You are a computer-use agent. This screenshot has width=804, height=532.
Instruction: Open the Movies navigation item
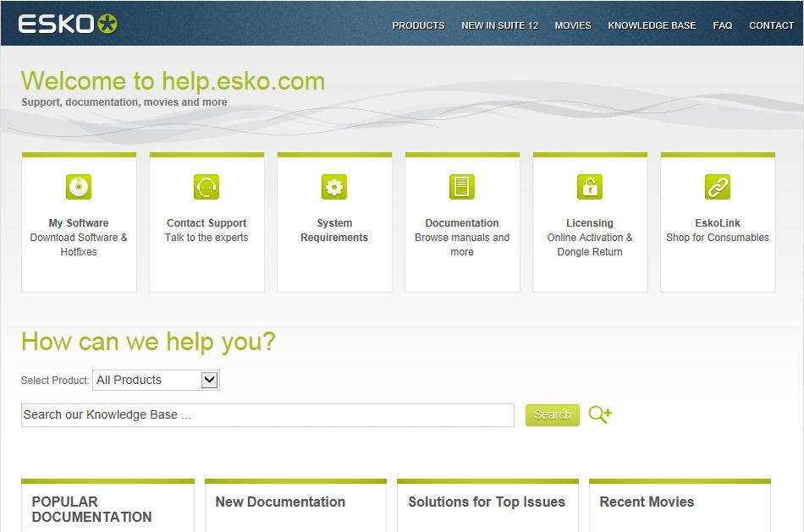tap(573, 25)
